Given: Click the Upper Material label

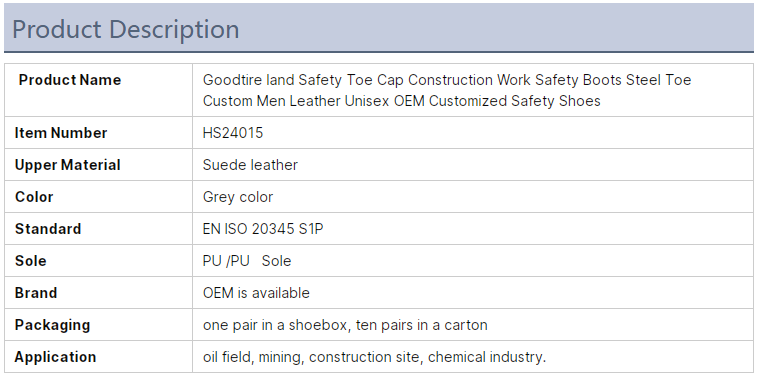Looking at the screenshot, I should point(67,165).
